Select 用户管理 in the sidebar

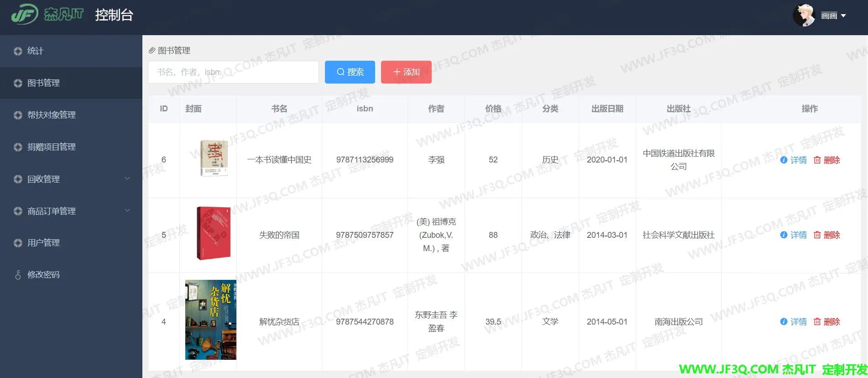pos(43,243)
